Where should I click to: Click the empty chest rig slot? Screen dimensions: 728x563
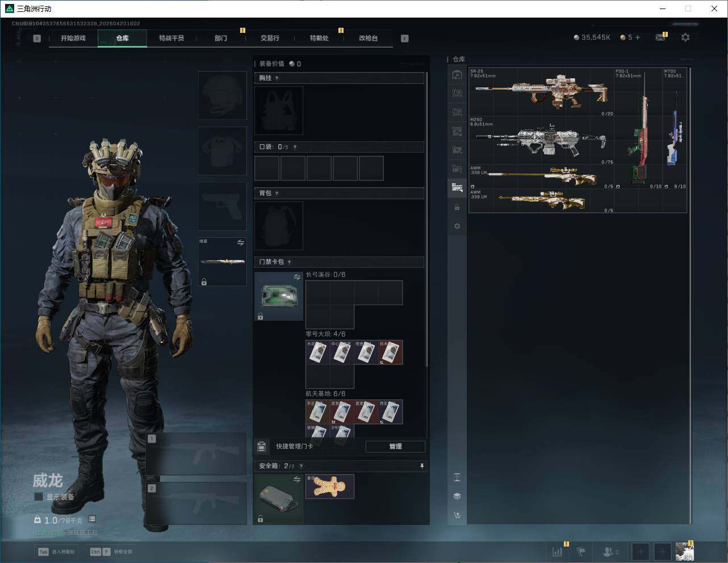click(279, 111)
